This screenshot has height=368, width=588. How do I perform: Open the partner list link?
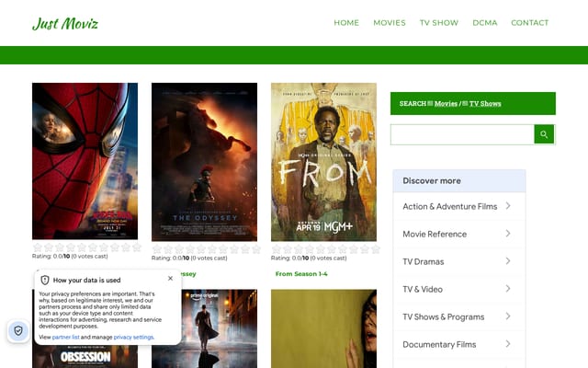pyautogui.click(x=65, y=338)
